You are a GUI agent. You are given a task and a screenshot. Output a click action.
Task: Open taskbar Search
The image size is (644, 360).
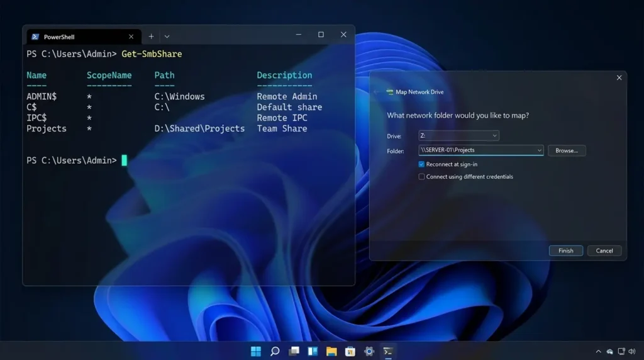click(275, 351)
